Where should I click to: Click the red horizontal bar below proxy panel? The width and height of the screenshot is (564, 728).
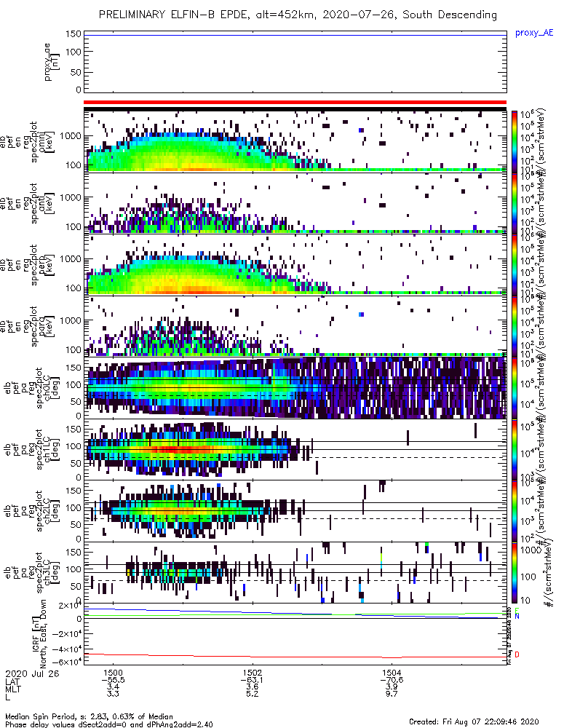[295, 102]
